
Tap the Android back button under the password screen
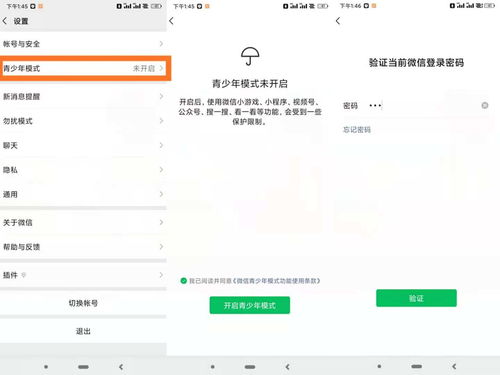tap(454, 366)
